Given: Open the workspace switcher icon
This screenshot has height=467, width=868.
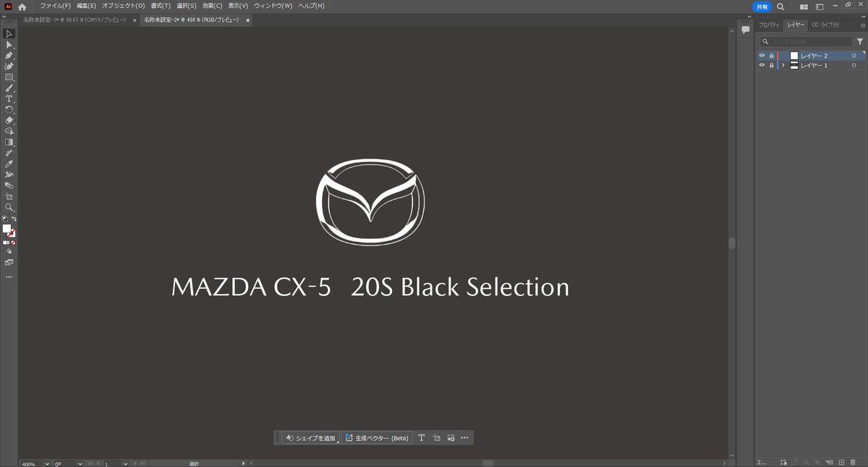Looking at the screenshot, I should pos(820,6).
